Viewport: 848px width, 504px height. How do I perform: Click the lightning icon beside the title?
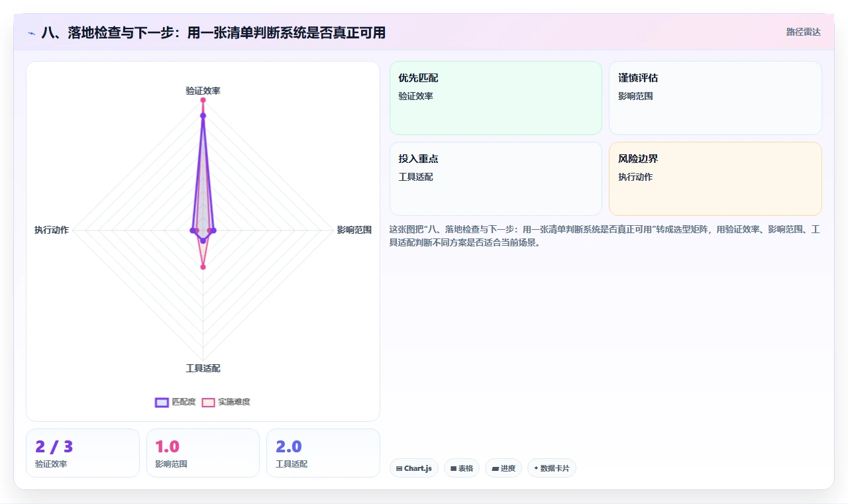tap(31, 32)
